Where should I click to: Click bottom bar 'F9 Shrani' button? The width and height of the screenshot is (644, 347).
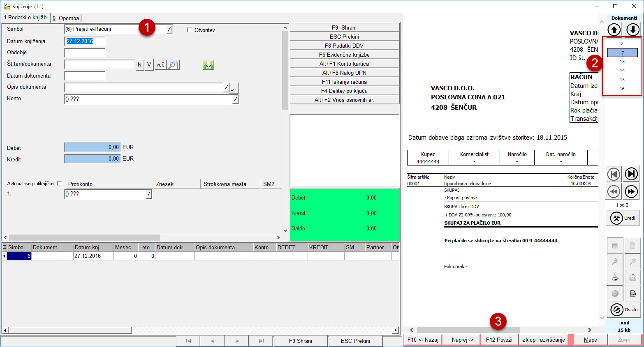[x=301, y=341]
